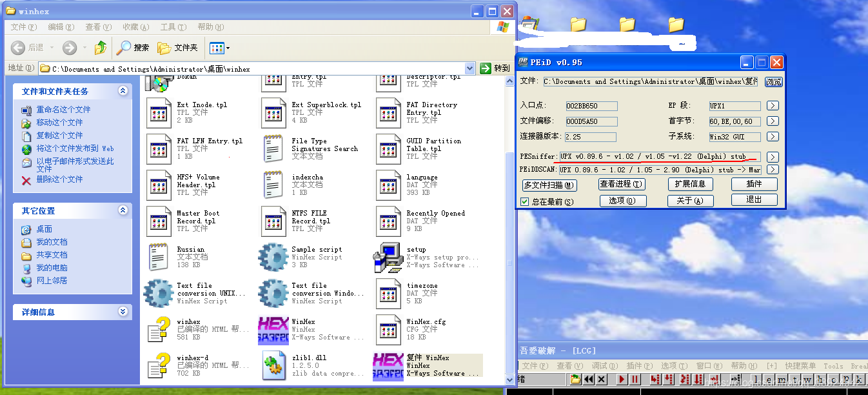Run program with red play icon
Screen dimensions: 868x395
622,379
